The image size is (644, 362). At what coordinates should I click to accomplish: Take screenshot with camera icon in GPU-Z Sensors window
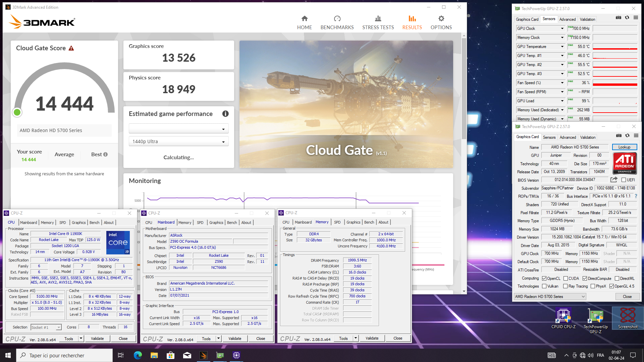click(x=618, y=18)
